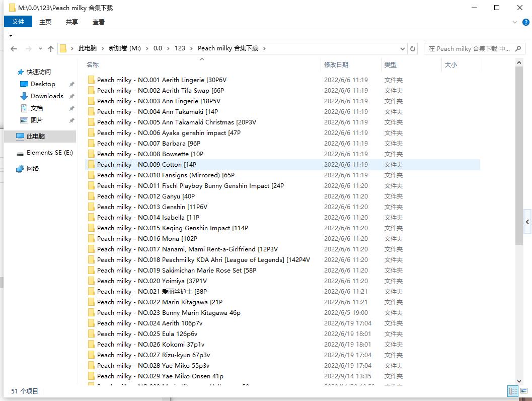Viewport: 532px width, 401px height.
Task: Click the Elements SE drive icon
Action: [20, 154]
